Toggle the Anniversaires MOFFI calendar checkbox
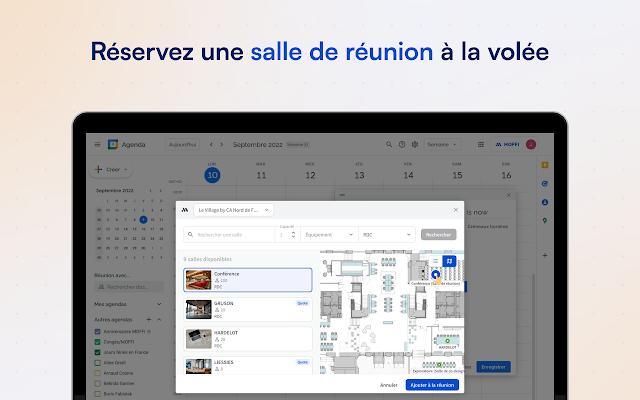This screenshot has height=400, width=640. click(98, 332)
